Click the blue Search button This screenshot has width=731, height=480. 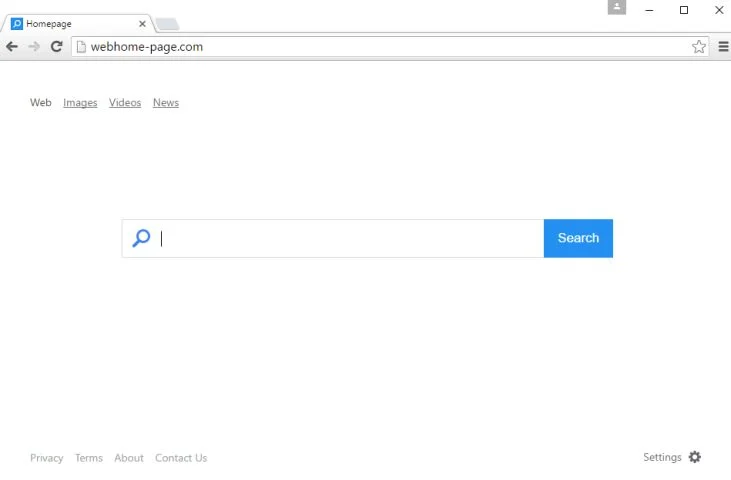coord(578,238)
